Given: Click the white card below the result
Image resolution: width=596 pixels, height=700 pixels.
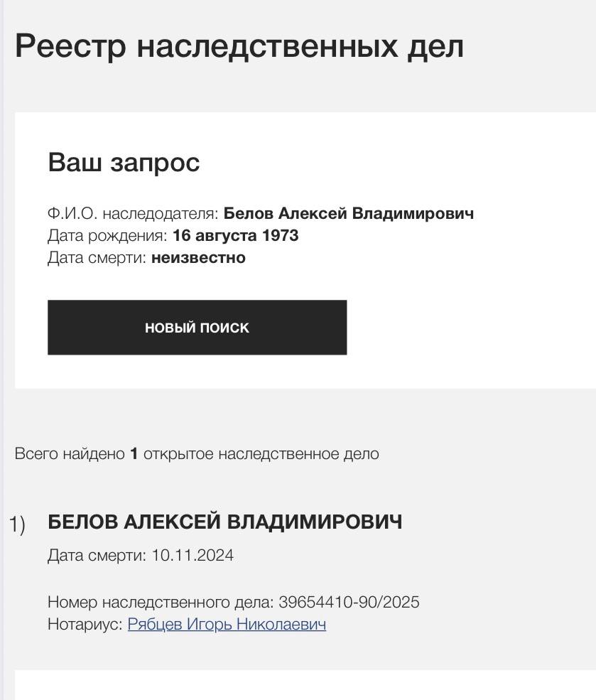Looking at the screenshot, I should click(305, 686).
